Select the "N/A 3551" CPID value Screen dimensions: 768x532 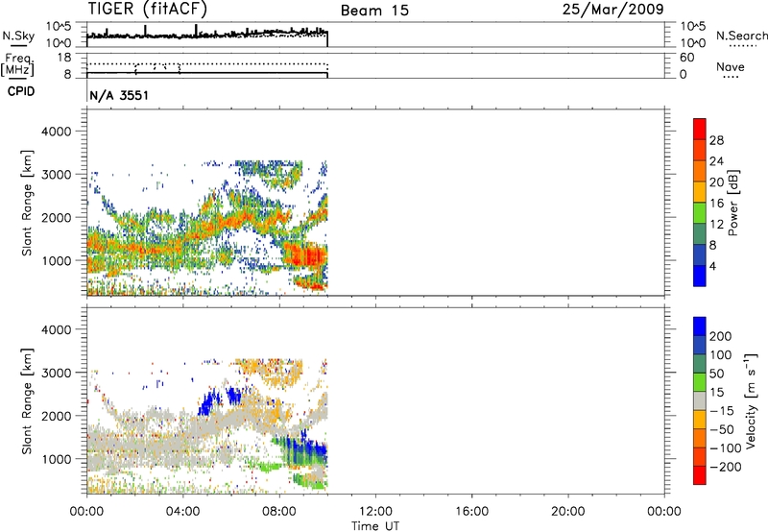click(x=119, y=95)
